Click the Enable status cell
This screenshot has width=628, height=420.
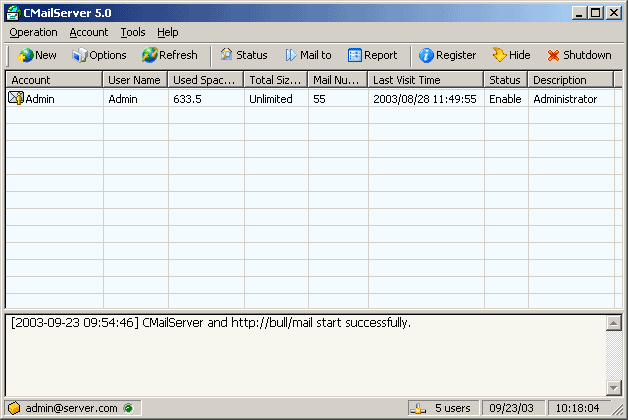505,99
